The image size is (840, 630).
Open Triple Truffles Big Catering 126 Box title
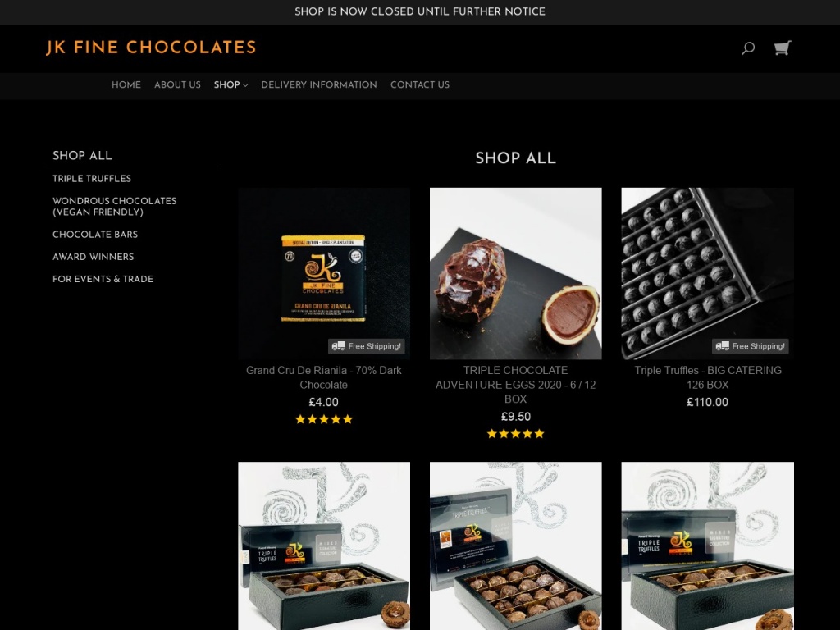click(707, 377)
